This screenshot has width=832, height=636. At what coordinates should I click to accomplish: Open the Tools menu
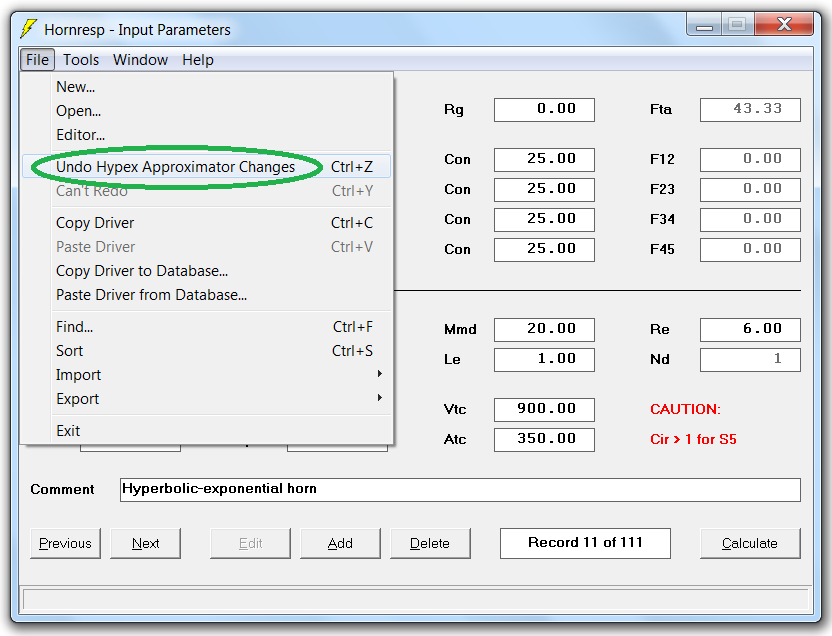coord(81,59)
